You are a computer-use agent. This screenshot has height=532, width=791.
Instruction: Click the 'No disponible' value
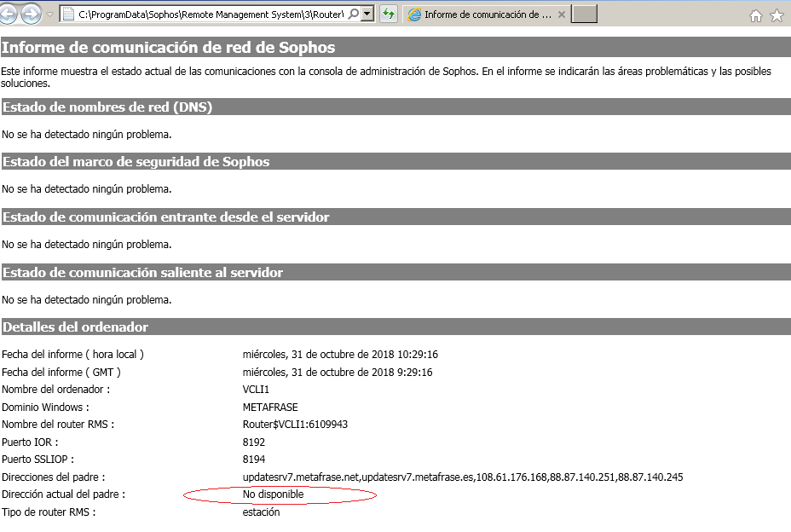point(273,494)
